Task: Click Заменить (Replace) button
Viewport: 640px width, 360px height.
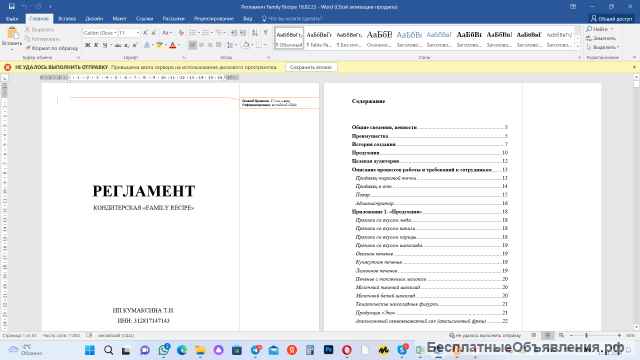Action: click(601, 38)
